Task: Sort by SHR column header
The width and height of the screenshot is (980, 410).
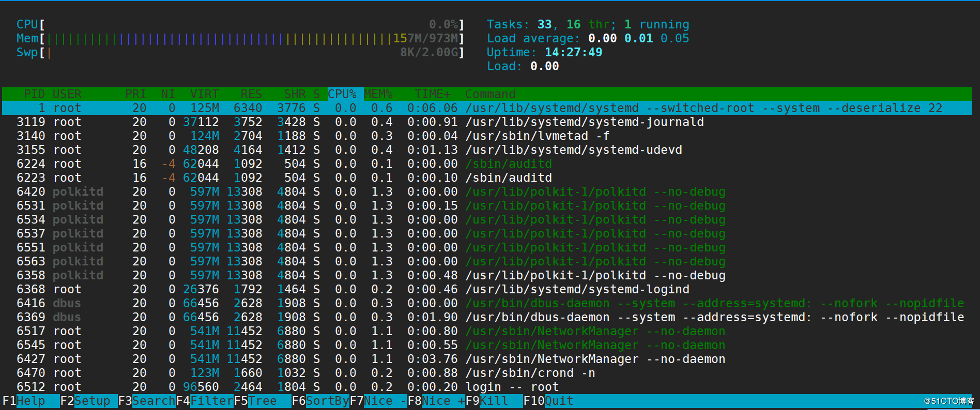Action: [x=295, y=94]
